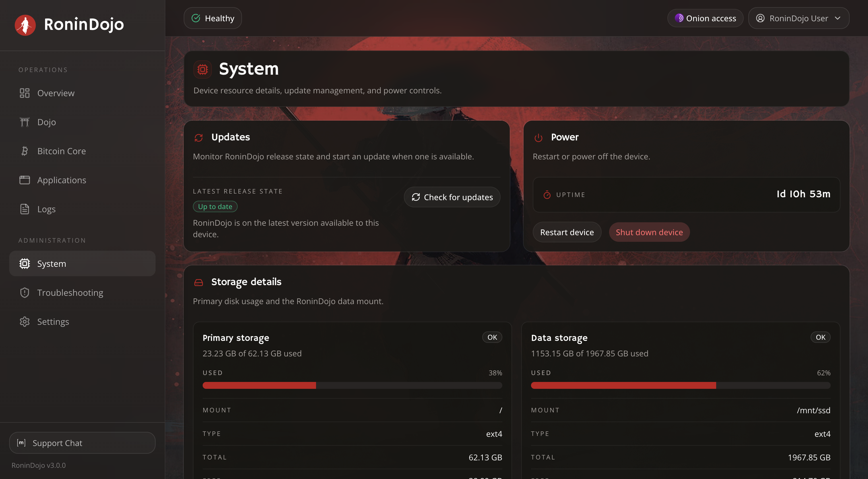Image resolution: width=868 pixels, height=479 pixels.
Task: Click the purple Onion access icon
Action: tap(679, 18)
